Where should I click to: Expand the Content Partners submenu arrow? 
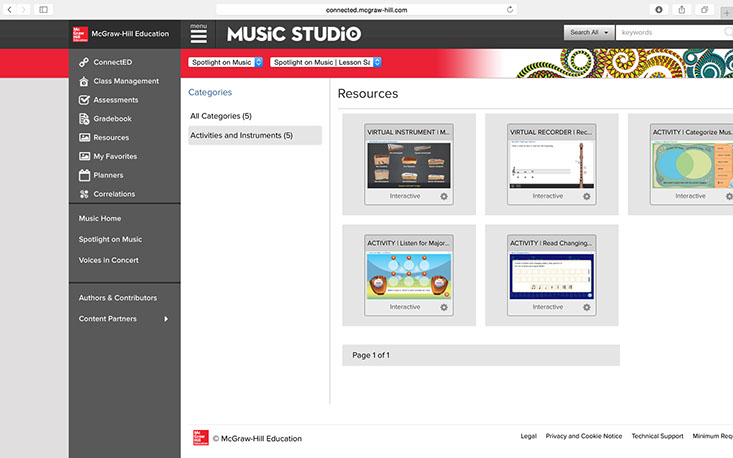point(166,319)
